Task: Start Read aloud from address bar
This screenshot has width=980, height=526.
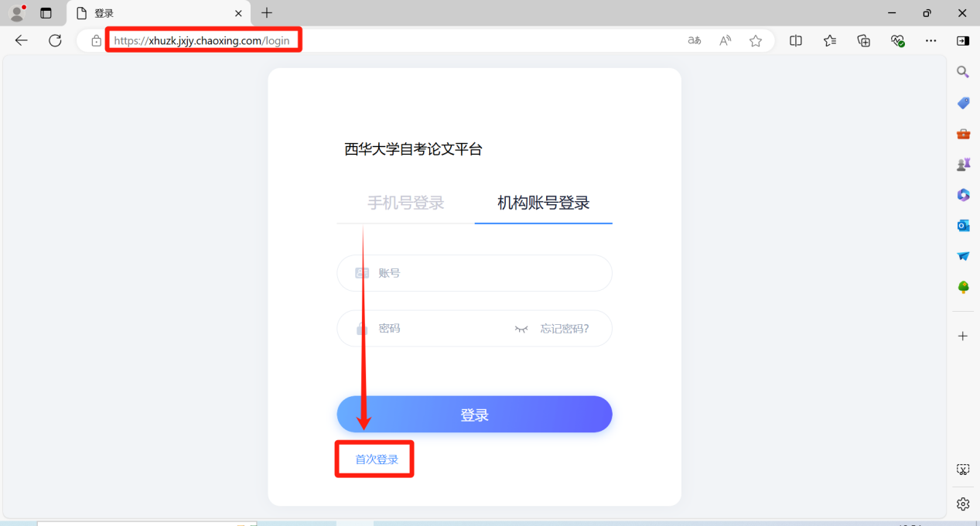Action: (726, 41)
